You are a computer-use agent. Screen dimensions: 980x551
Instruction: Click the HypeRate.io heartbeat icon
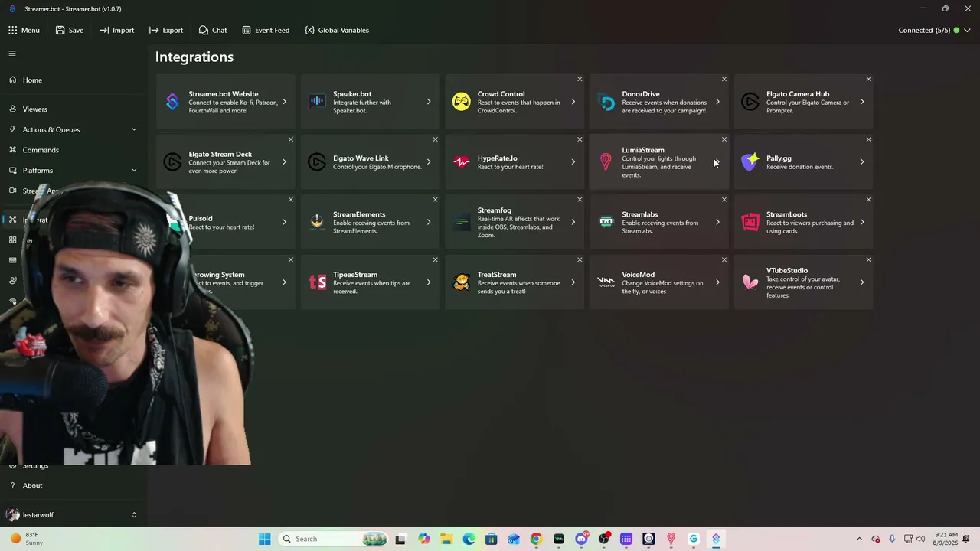[x=461, y=161]
